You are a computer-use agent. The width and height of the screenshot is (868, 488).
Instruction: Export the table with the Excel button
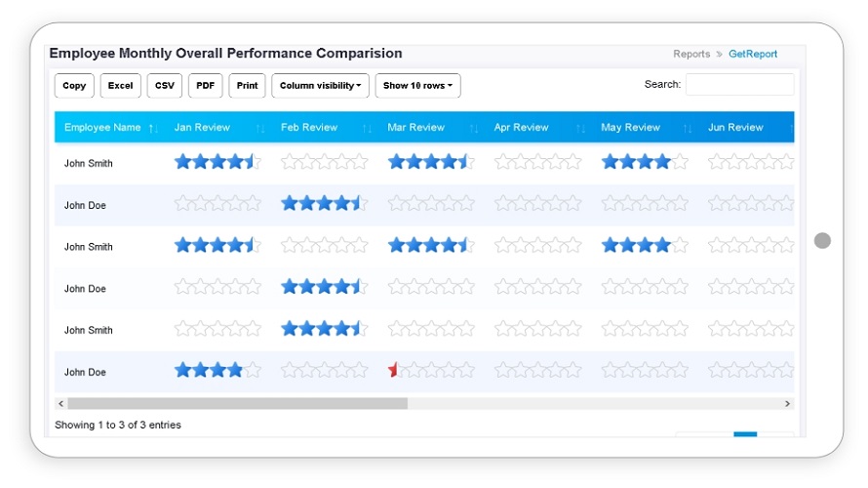(120, 86)
